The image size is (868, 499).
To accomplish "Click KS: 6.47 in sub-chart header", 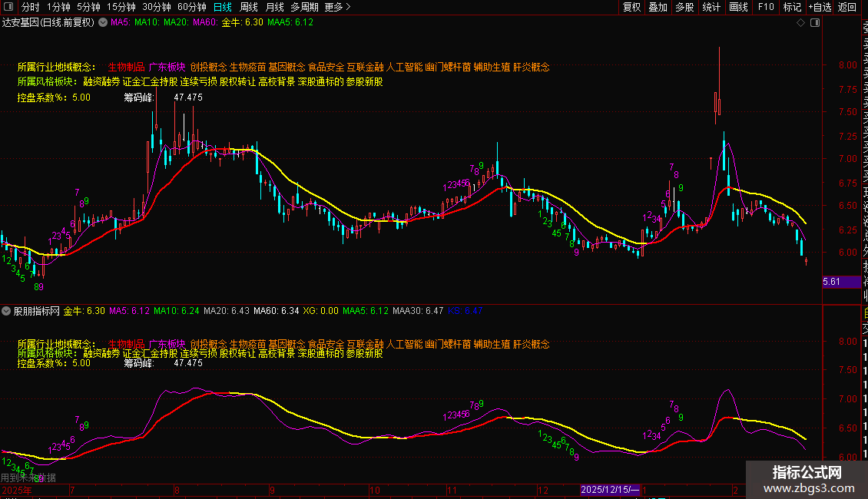I will click(x=465, y=311).
